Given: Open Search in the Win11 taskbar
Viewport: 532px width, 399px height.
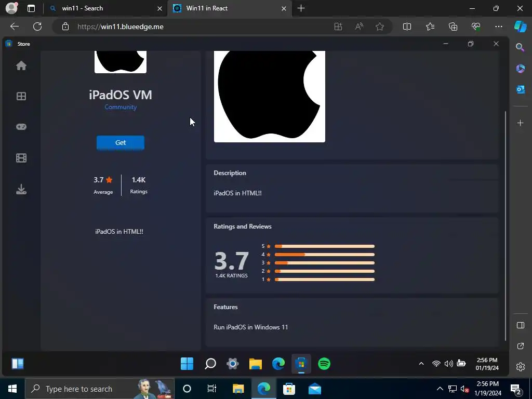Looking at the screenshot, I should [210, 364].
